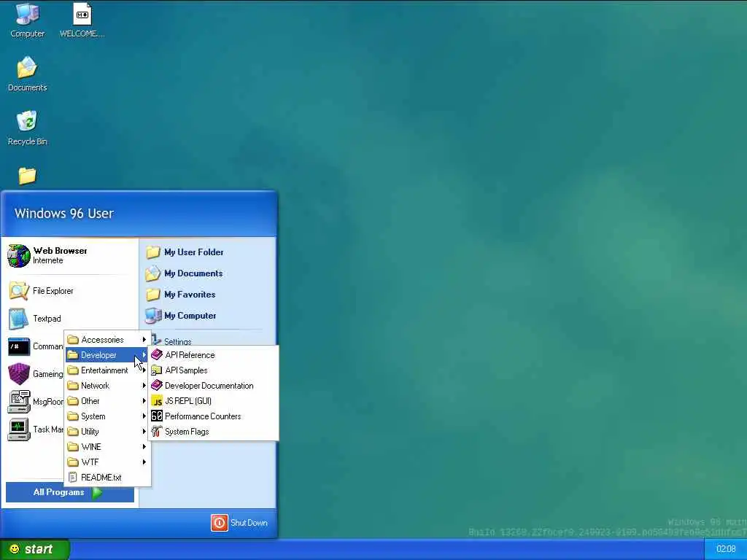747x560 pixels.
Task: Click the WTF folder name
Action: (90, 462)
